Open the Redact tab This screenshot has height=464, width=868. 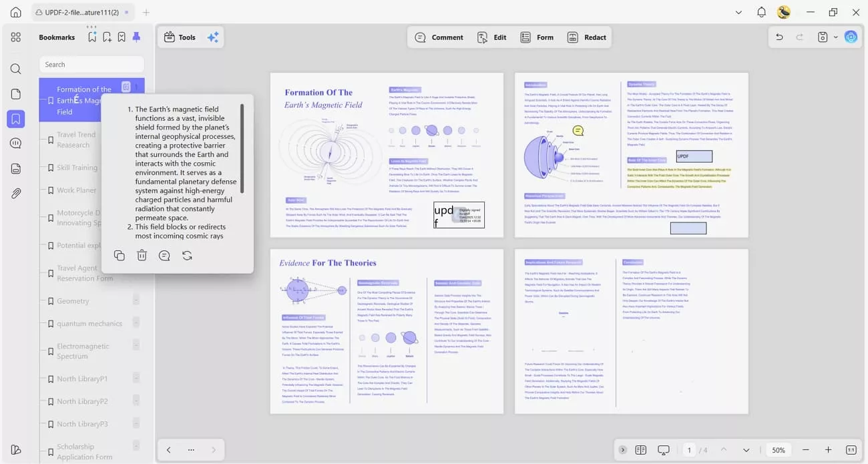pos(587,37)
